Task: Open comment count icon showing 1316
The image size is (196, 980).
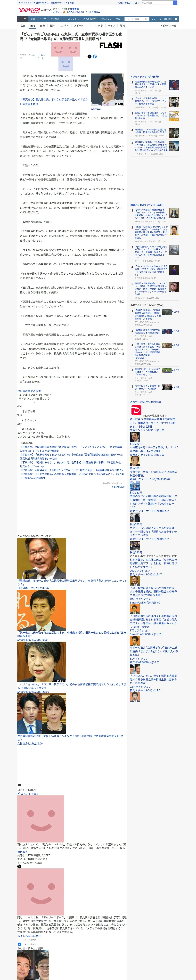Action: 41,56
